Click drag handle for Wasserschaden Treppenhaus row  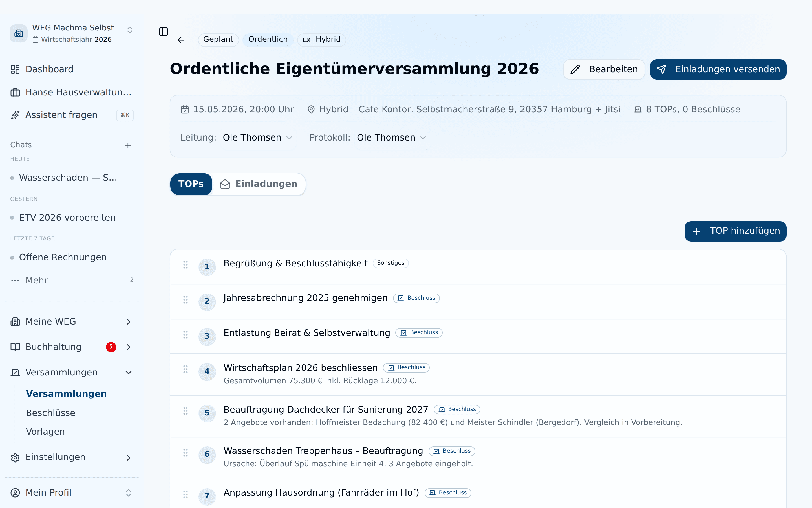tap(186, 453)
